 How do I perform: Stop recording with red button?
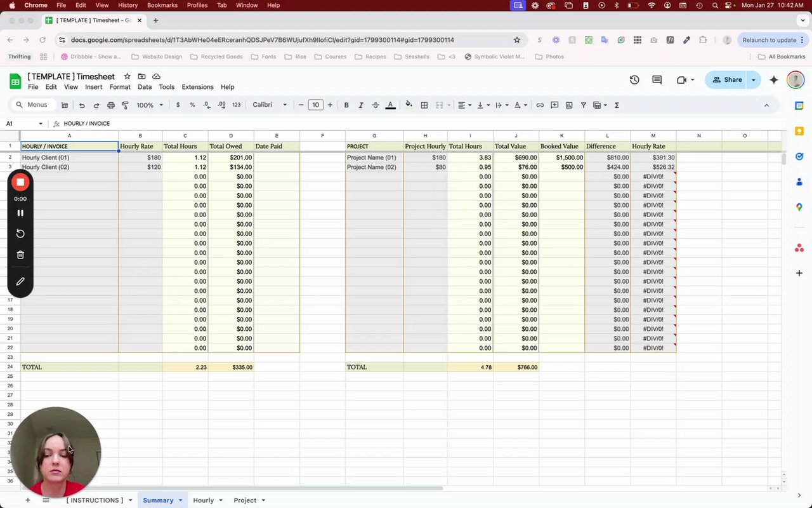20,183
